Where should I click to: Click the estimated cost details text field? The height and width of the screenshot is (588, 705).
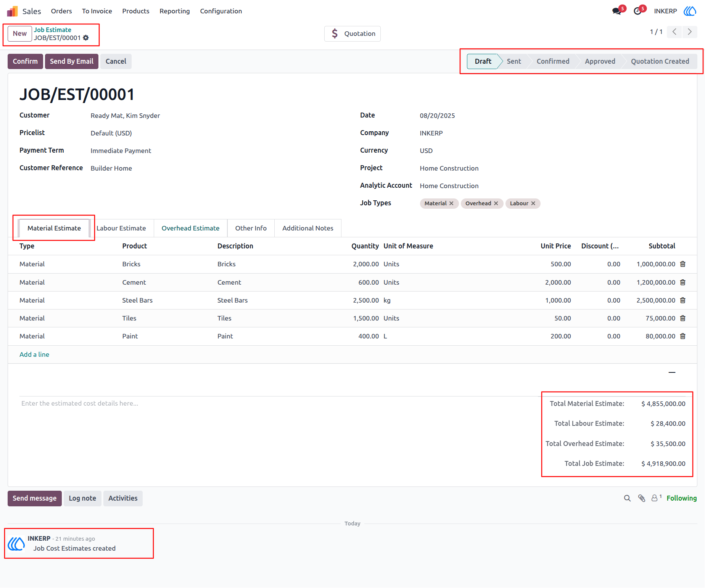[x=278, y=404]
